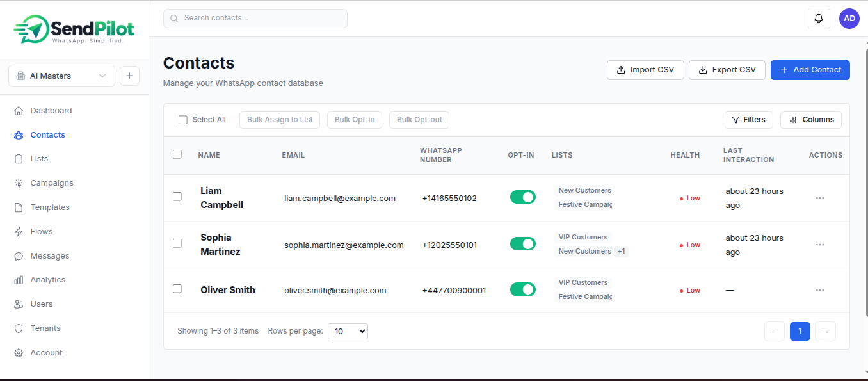Expand the +1 lists badge for Sophia

point(621,252)
